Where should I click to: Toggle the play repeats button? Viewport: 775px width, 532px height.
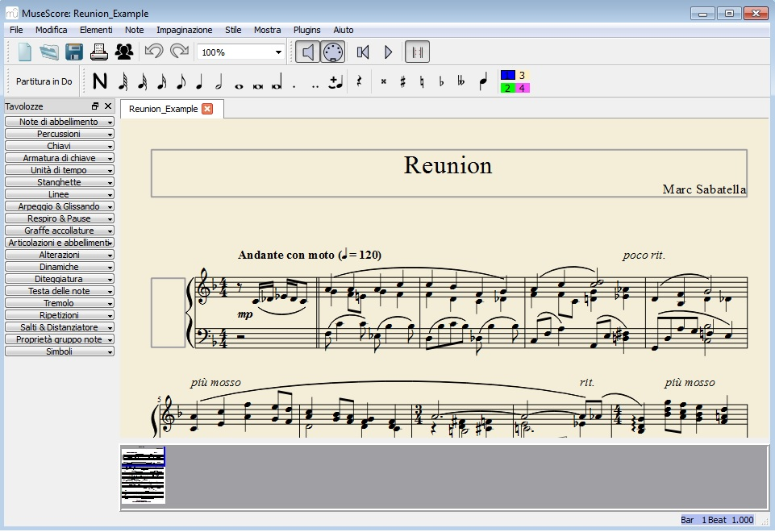pyautogui.click(x=417, y=52)
